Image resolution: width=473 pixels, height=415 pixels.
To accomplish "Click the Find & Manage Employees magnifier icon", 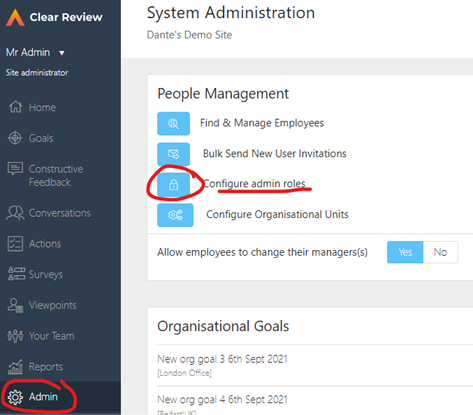I will point(173,124).
